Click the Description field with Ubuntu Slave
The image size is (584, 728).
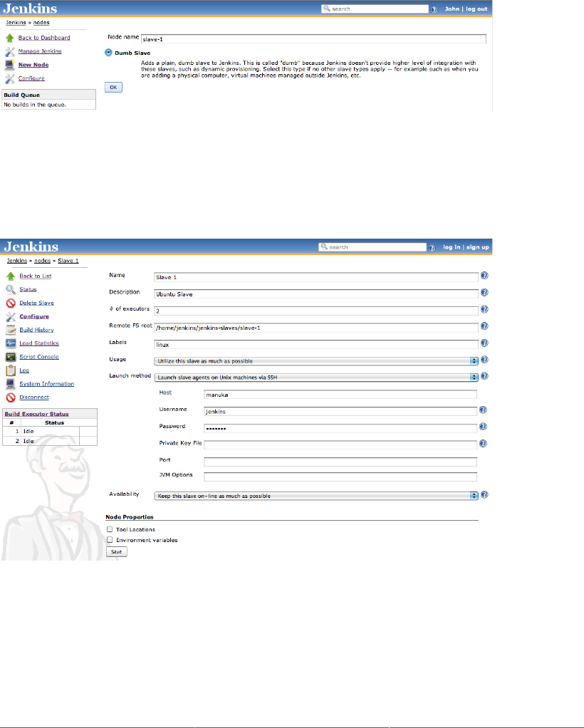[x=316, y=294]
